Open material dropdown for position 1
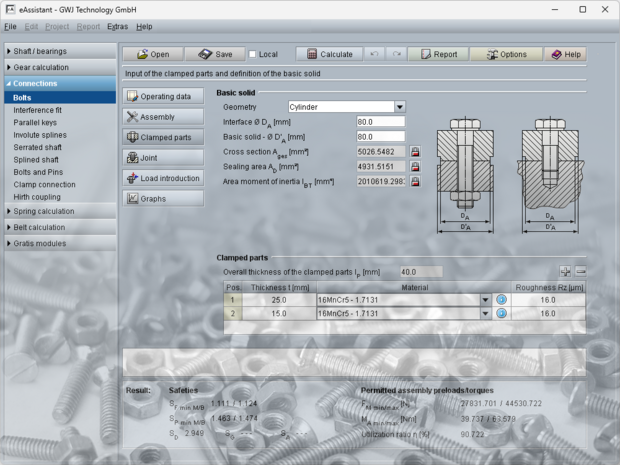Screen dimensions: 620x465 (x=486, y=299)
